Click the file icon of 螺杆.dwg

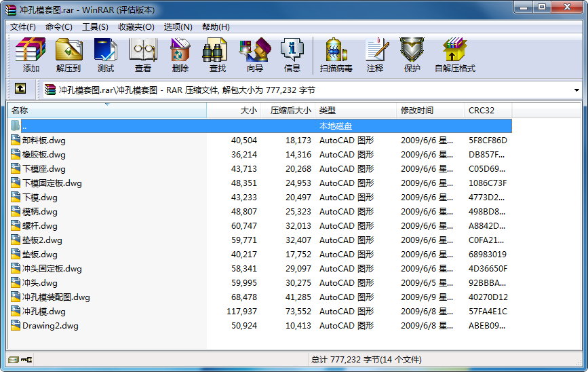click(x=16, y=225)
